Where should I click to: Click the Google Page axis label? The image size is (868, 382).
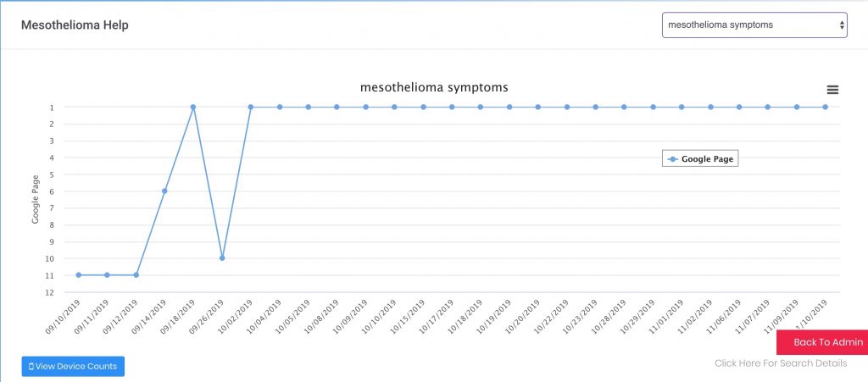36,200
